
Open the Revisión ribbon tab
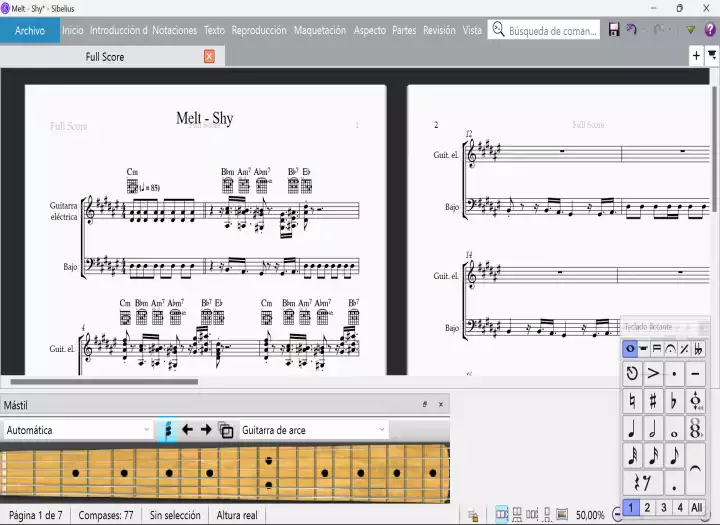(x=439, y=30)
